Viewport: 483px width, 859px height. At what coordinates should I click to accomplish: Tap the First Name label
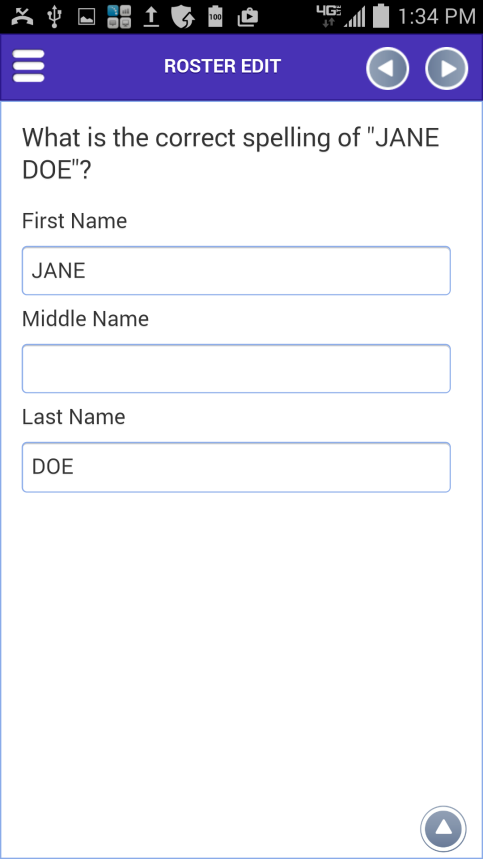[74, 221]
